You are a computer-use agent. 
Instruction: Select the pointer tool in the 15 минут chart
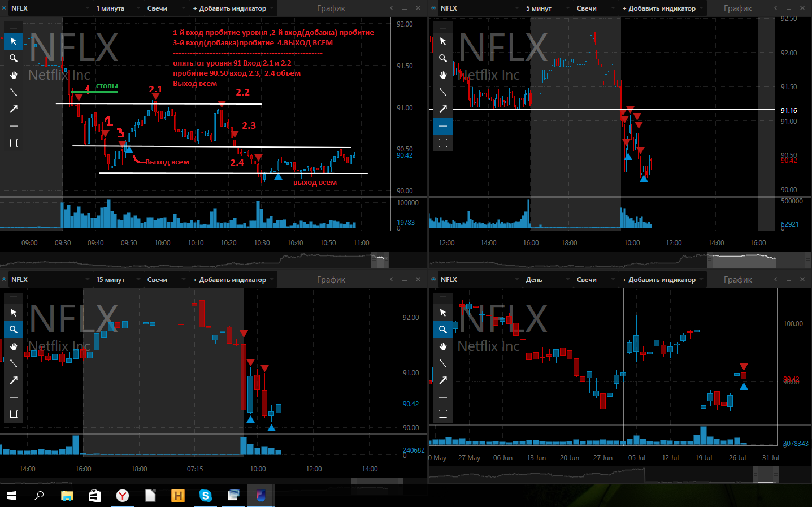click(14, 313)
